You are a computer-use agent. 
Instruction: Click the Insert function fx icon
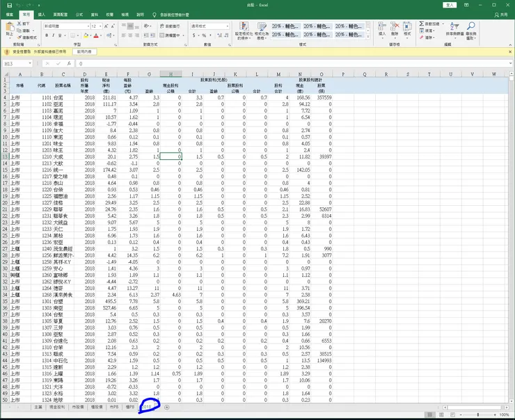pyautogui.click(x=69, y=63)
